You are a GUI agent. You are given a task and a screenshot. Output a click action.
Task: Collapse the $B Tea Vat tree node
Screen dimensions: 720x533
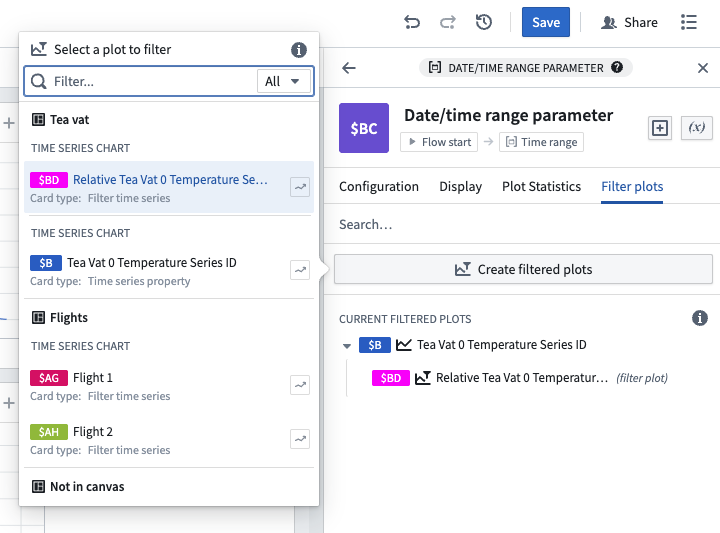[347, 346]
